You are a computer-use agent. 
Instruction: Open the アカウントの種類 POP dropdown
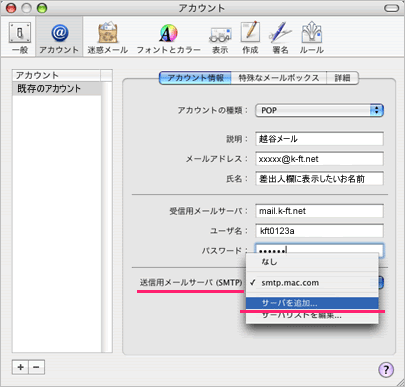coord(319,110)
